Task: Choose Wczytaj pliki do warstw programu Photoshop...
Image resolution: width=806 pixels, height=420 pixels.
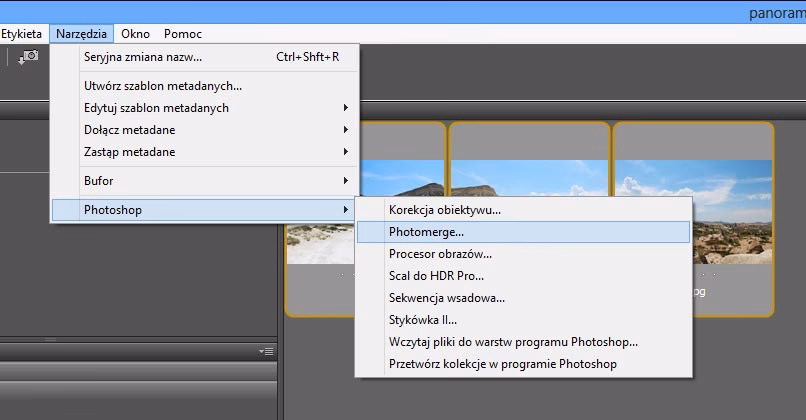Action: tap(523, 342)
